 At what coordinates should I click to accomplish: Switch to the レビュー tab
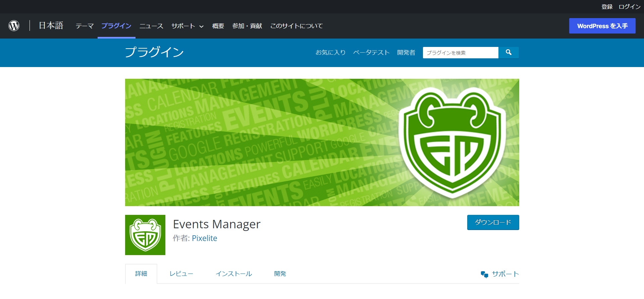(x=181, y=274)
